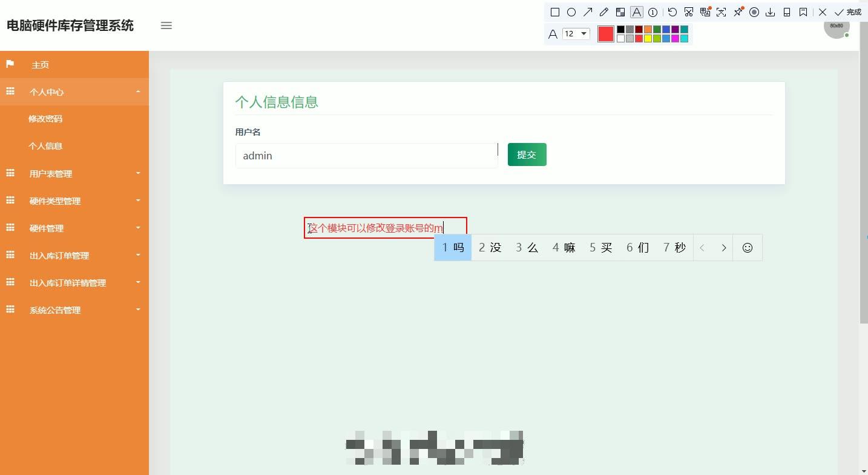Select the numbered step marker tool

click(x=653, y=12)
